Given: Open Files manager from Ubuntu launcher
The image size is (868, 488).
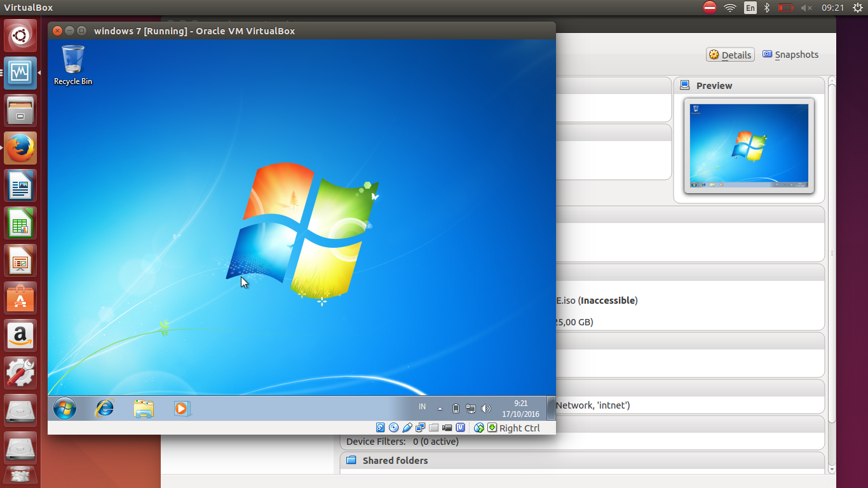Looking at the screenshot, I should (x=20, y=111).
